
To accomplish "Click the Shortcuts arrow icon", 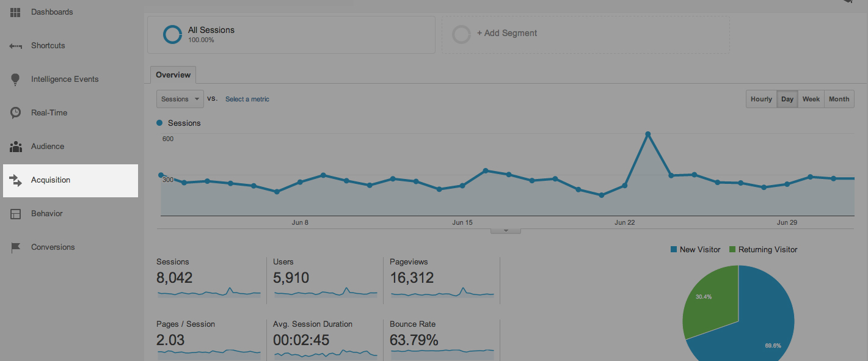I will coord(15,46).
